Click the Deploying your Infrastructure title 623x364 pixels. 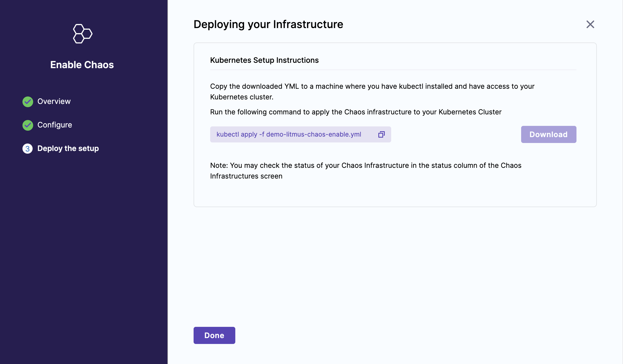(x=268, y=25)
